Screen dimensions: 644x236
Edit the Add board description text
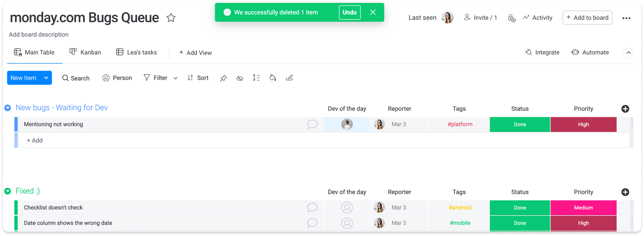(39, 34)
